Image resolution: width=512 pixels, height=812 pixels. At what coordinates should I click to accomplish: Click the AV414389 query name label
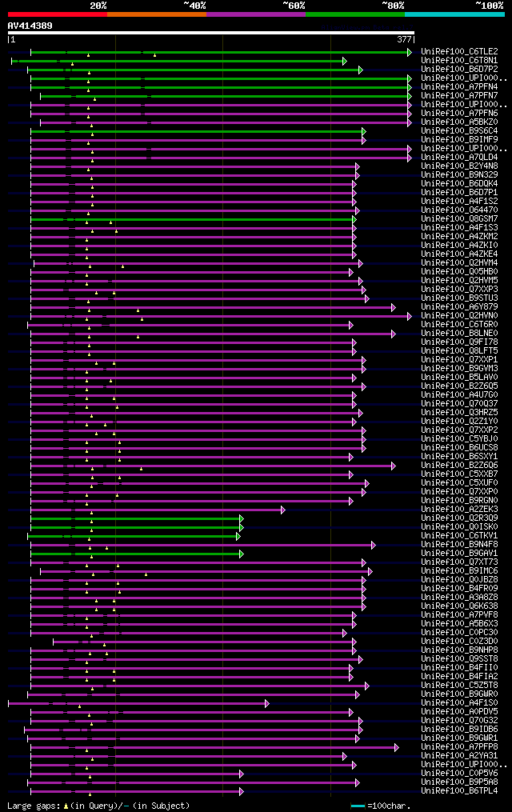(30, 26)
